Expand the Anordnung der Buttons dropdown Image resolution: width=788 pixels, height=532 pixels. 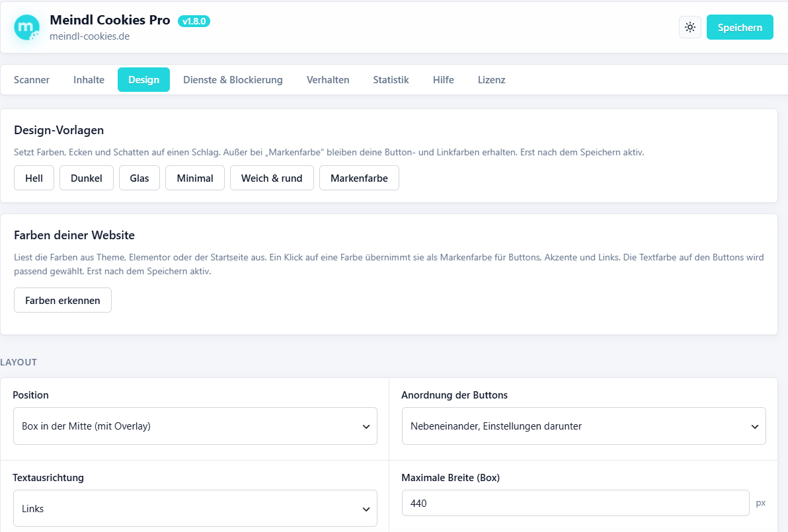(584, 426)
